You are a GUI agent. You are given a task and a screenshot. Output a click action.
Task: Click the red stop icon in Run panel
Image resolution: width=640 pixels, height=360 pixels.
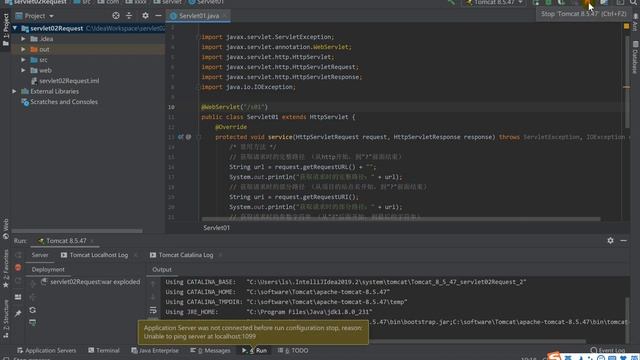(x=18, y=268)
